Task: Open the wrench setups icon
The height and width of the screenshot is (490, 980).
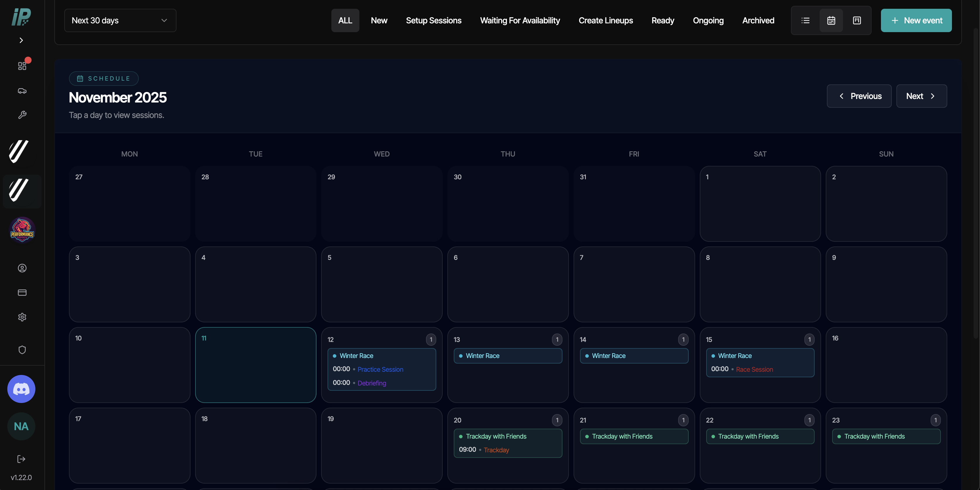Action: pyautogui.click(x=22, y=115)
